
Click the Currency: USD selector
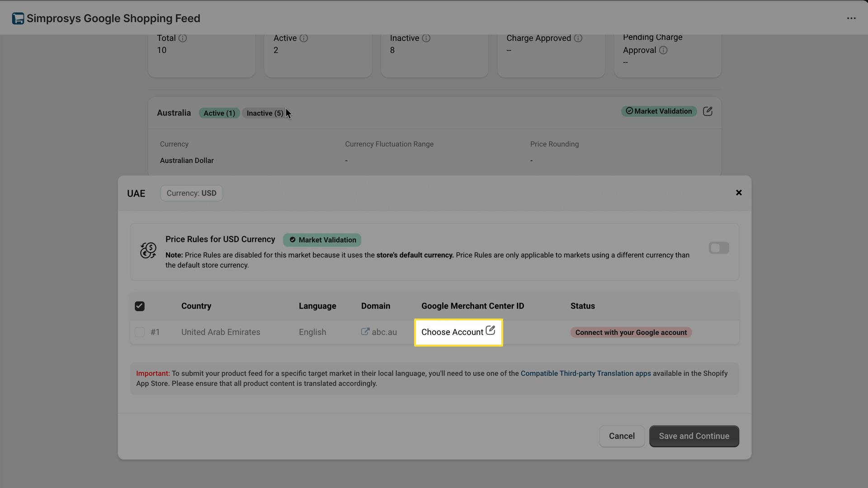coord(191,193)
